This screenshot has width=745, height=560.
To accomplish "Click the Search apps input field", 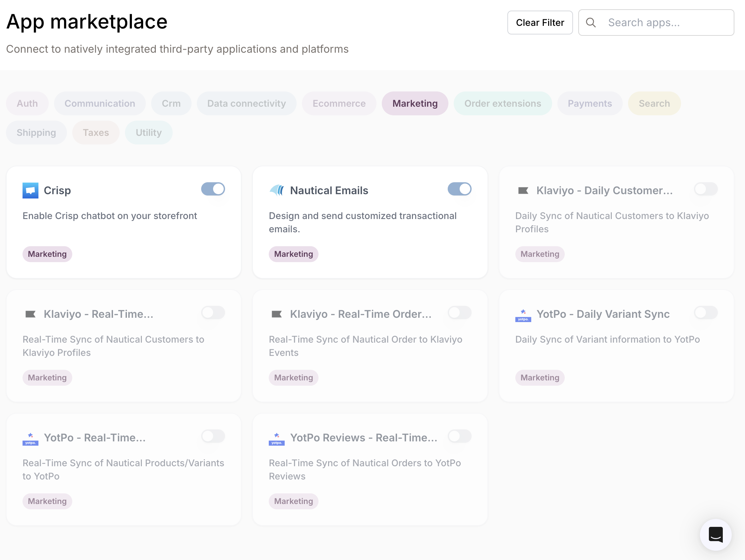I will point(657,22).
